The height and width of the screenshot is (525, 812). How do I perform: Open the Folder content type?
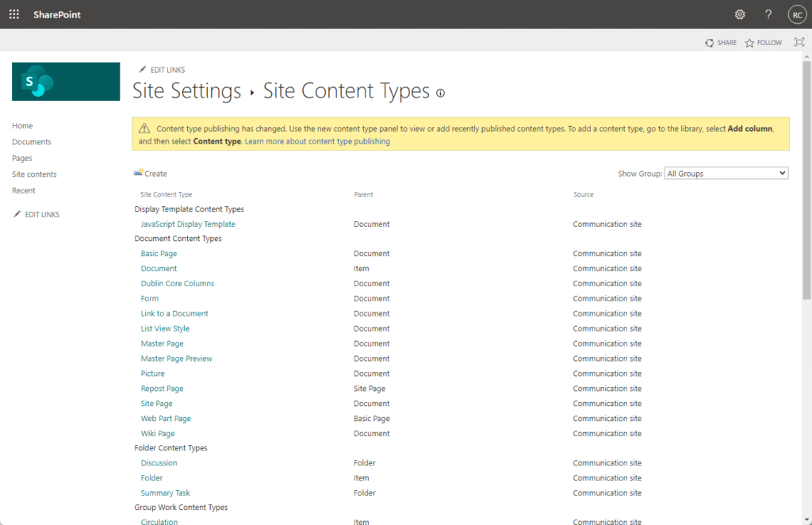pos(151,478)
